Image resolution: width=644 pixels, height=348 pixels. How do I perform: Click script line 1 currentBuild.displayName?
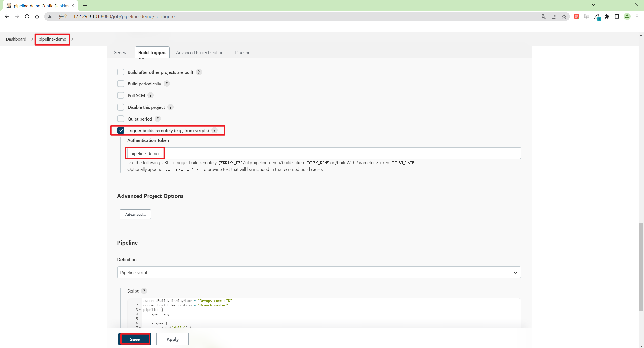(188, 301)
